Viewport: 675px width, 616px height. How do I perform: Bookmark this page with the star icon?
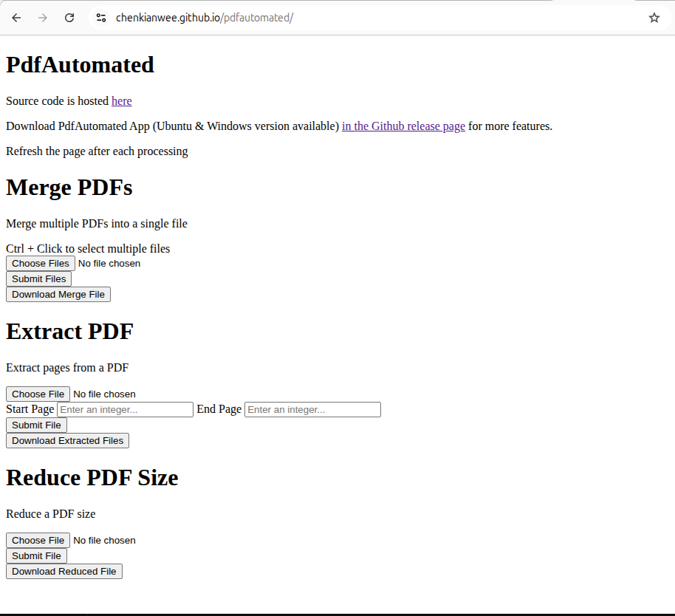654,18
